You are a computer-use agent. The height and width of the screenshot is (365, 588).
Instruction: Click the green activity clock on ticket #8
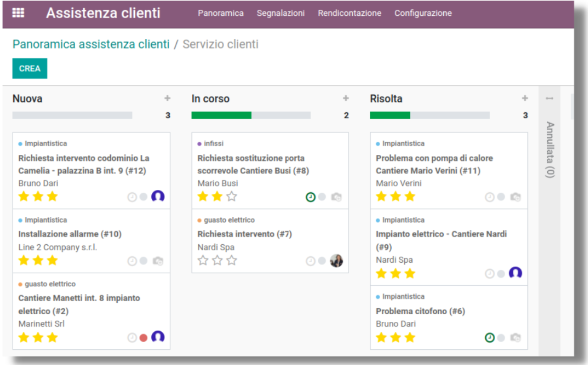tap(310, 197)
